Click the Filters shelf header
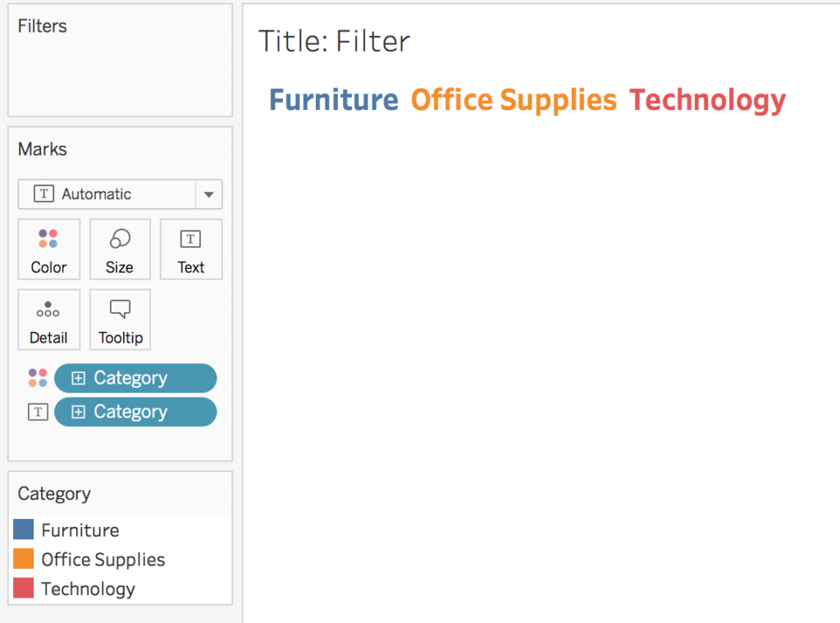The height and width of the screenshot is (623, 840). [x=42, y=25]
